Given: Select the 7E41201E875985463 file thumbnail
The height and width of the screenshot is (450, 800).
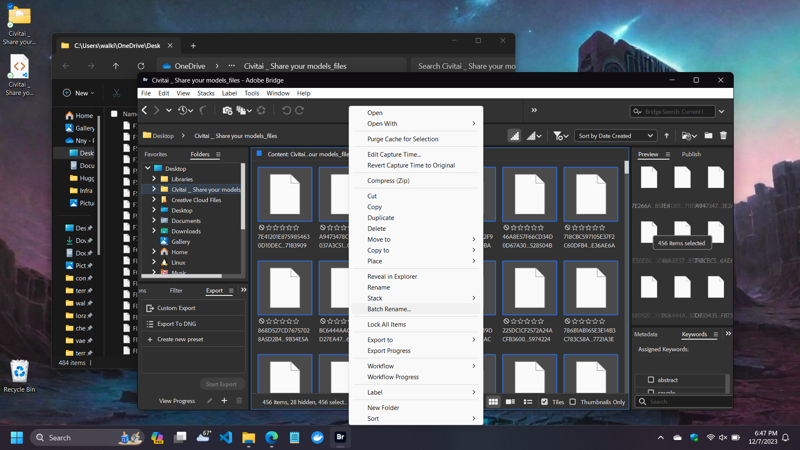Looking at the screenshot, I should click(285, 194).
